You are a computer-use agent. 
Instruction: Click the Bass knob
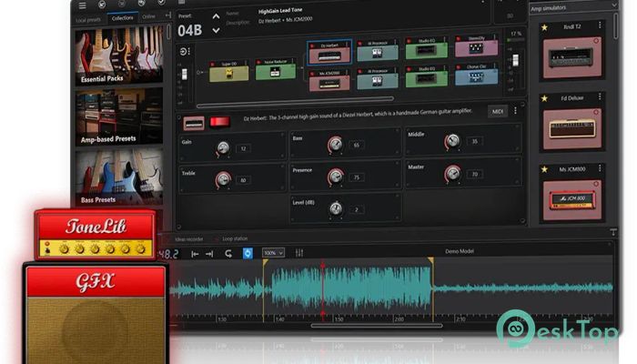pyautogui.click(x=335, y=145)
